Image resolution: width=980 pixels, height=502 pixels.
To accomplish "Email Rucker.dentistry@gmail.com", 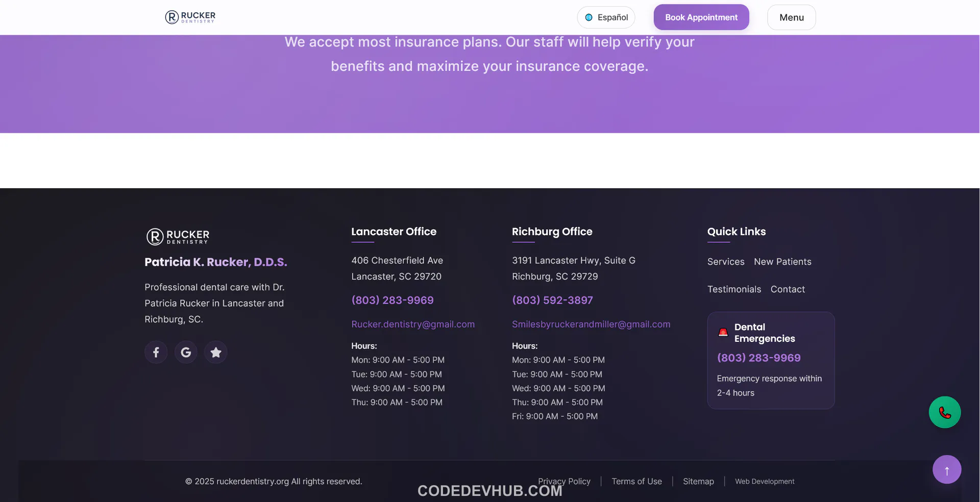I will (x=412, y=324).
